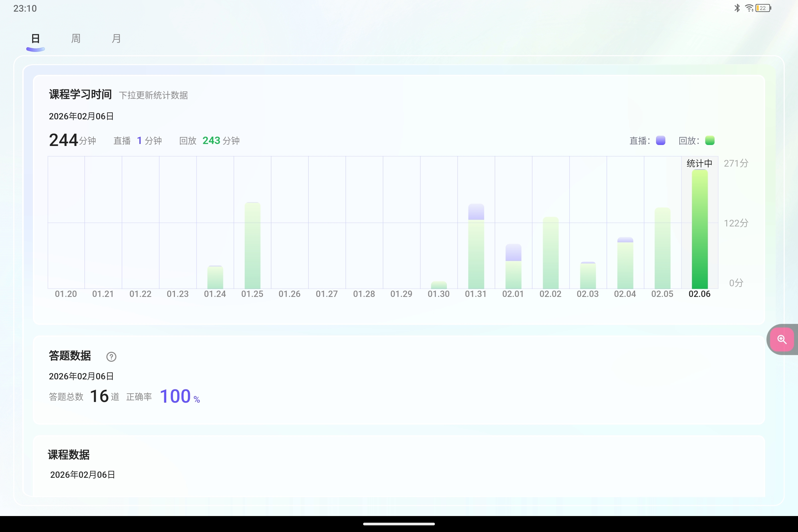Tap the bar above 01.25
This screenshot has height=532, width=798.
252,244
